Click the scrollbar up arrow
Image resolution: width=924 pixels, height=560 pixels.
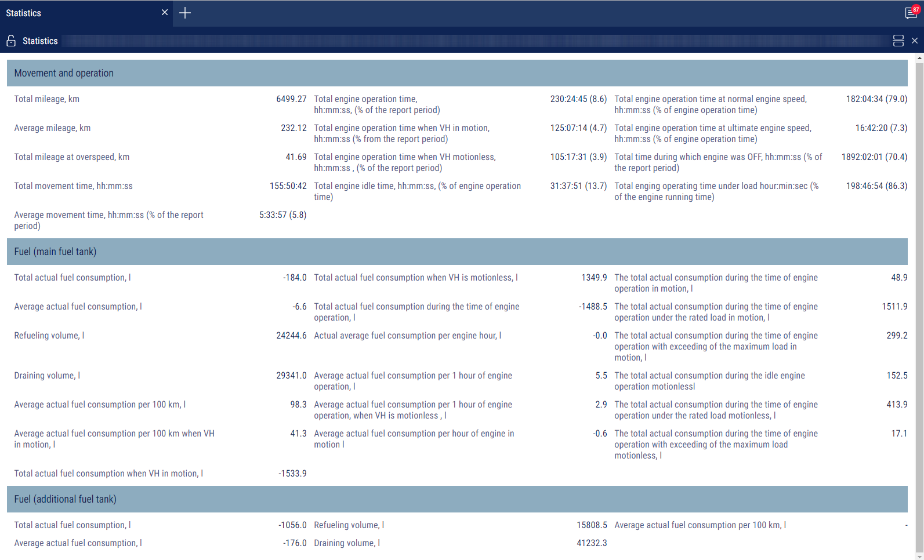(919, 58)
